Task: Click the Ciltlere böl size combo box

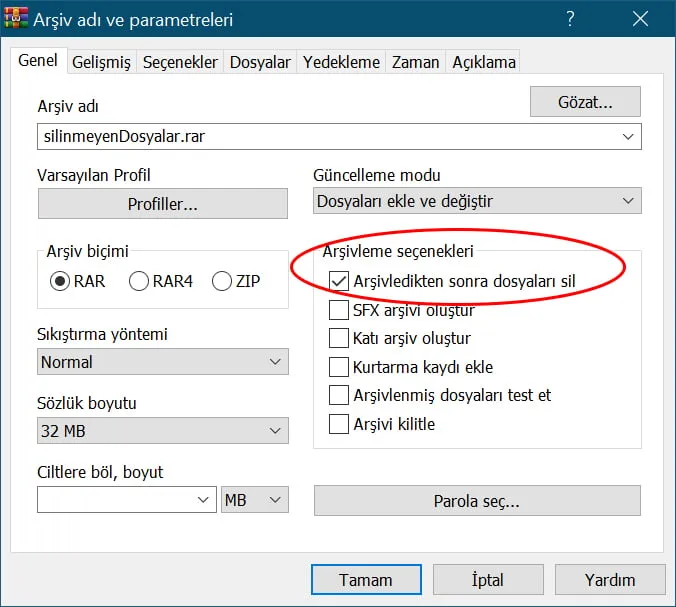Action: click(x=127, y=500)
